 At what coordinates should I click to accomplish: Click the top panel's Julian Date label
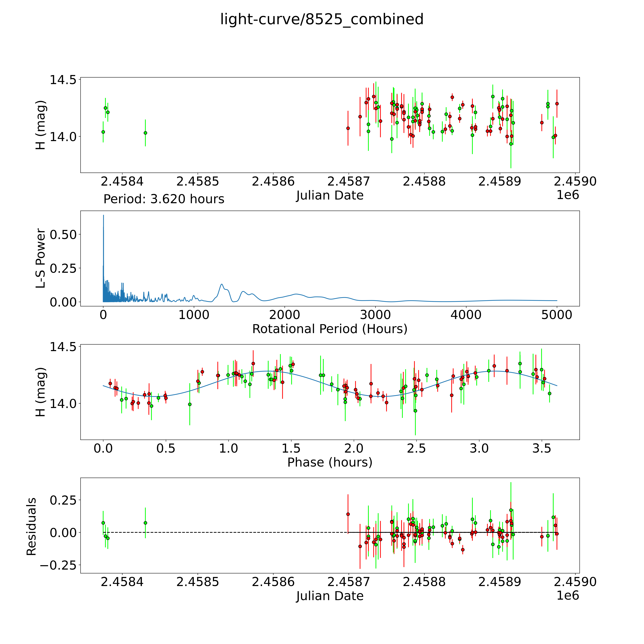coord(330,195)
